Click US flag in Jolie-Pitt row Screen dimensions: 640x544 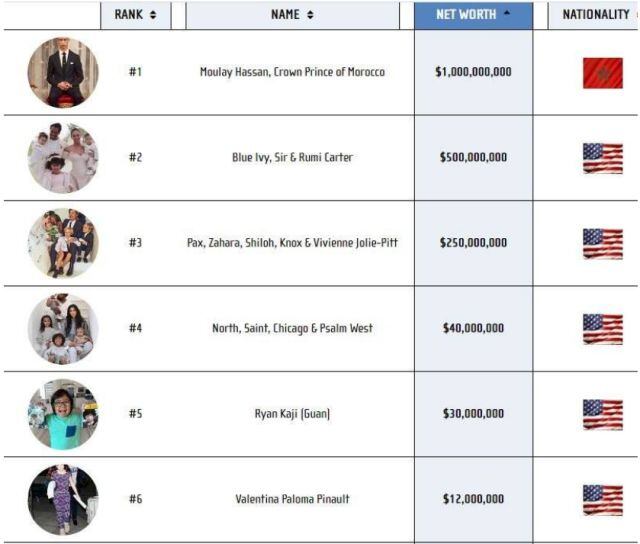(602, 243)
